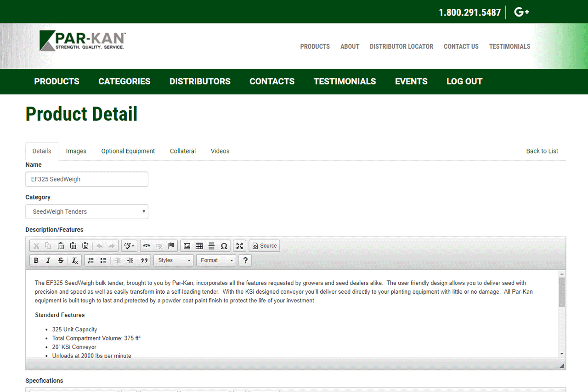Click the Undo arrow icon
Viewport: 588px width, 392px height.
click(x=99, y=246)
